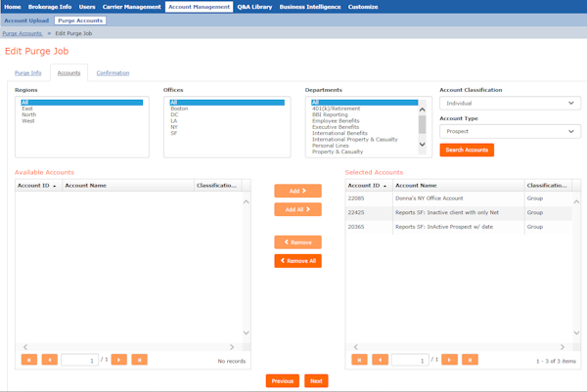The height and width of the screenshot is (392, 587).
Task: Open the Account Classification dropdown
Action: (x=510, y=103)
